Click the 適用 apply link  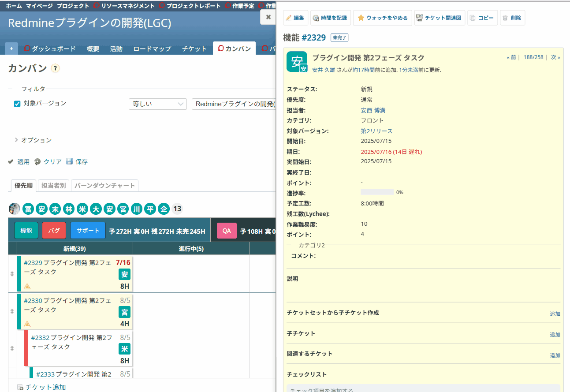[23, 162]
